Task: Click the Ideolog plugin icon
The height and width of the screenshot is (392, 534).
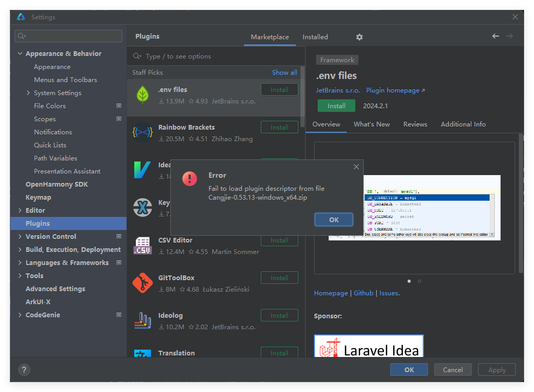Action: [x=142, y=320]
